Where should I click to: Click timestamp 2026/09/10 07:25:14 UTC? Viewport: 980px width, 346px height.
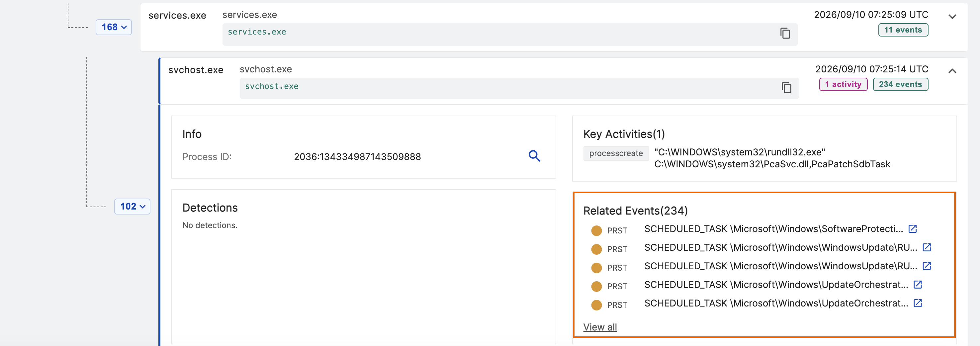click(872, 69)
